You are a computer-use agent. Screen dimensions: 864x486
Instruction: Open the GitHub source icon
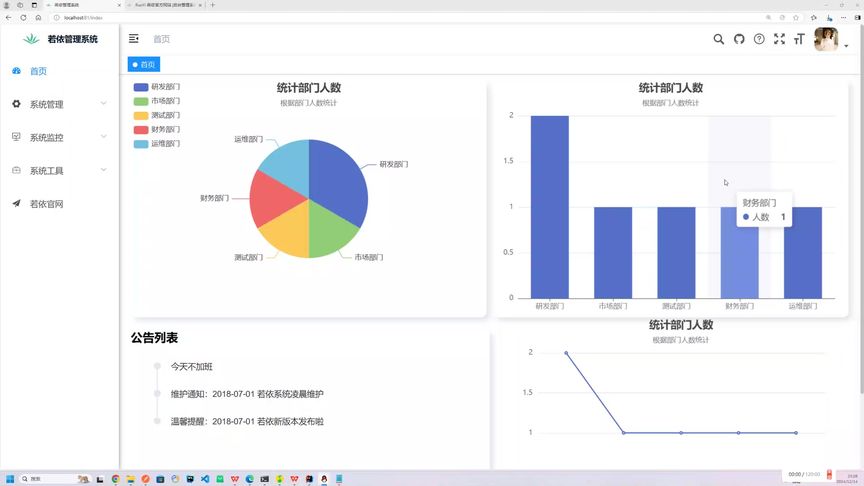click(x=739, y=39)
